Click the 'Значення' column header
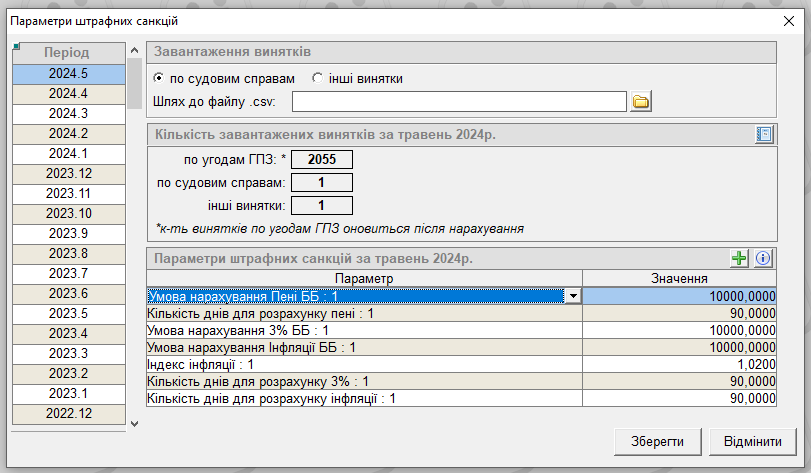811x473 pixels. coord(679,278)
